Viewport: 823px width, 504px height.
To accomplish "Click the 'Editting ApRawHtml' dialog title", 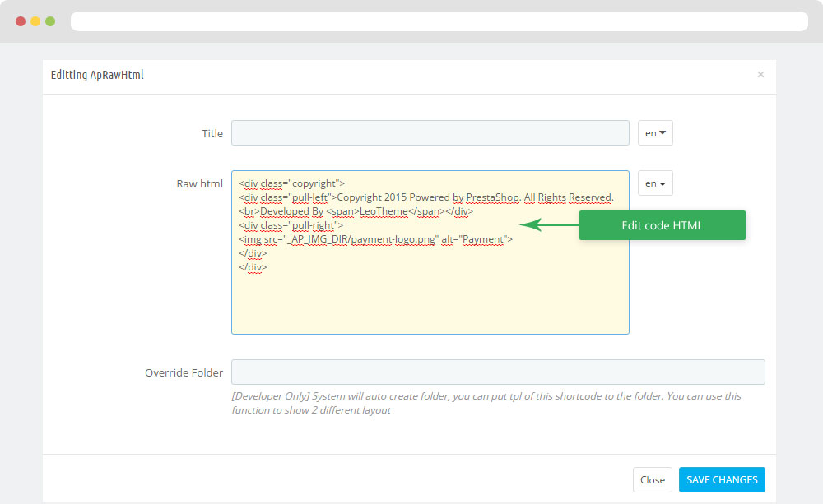I will [x=97, y=75].
